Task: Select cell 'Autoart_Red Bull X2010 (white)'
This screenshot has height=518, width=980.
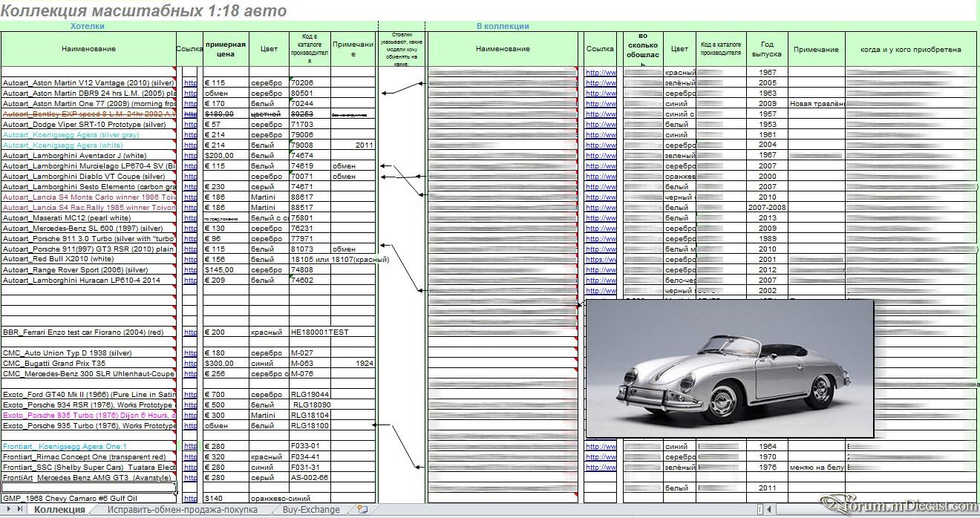Action: click(x=88, y=260)
